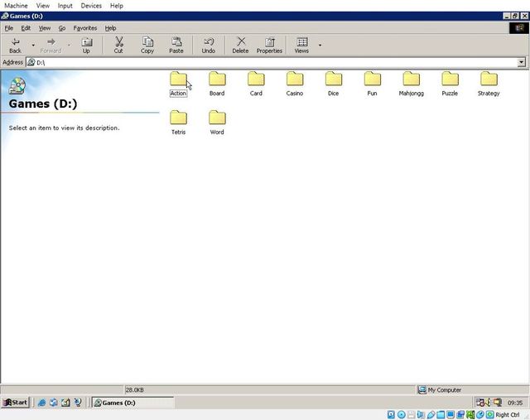Screen dimensions: 530x420
Task: Select the Tetris folder
Action: pos(178,123)
